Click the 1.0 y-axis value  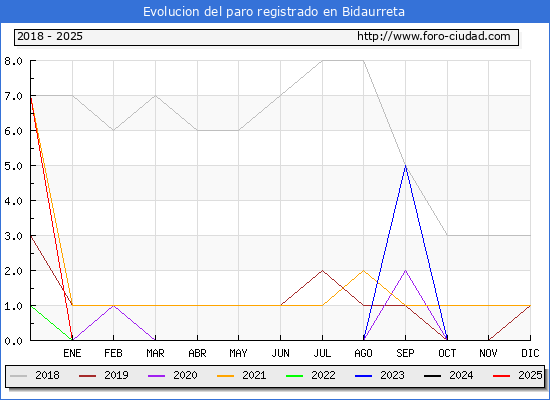point(13,306)
